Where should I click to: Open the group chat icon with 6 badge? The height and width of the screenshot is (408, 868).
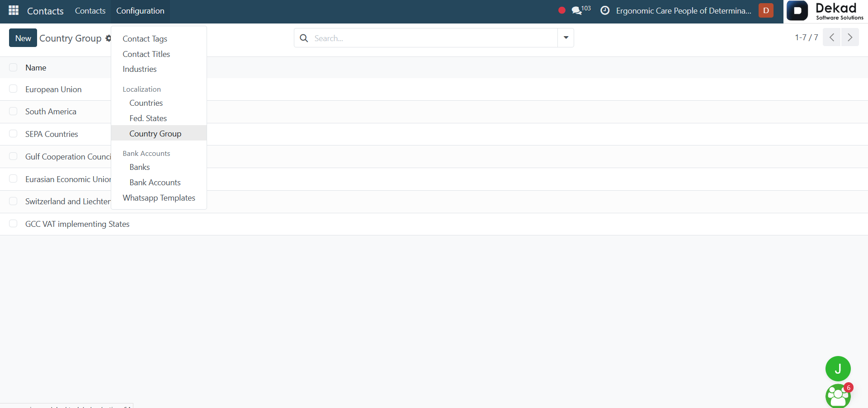(838, 396)
